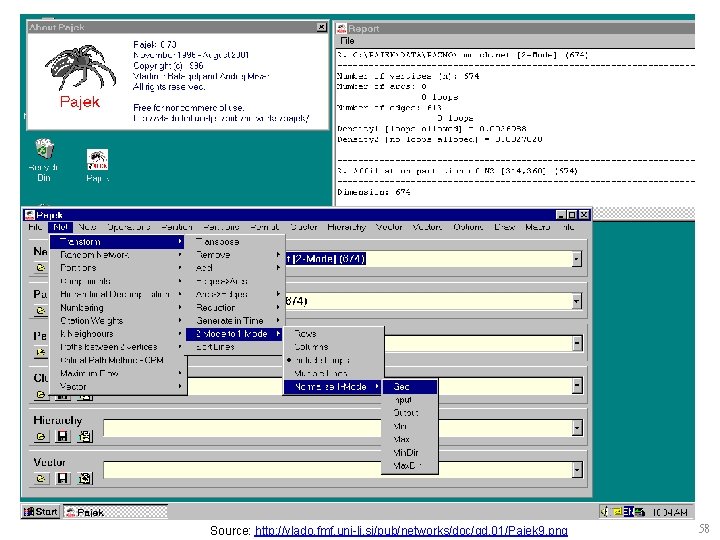The height and width of the screenshot is (540, 720).
Task: Open the Permutation combo box dropdown arrow
Action: [577, 343]
